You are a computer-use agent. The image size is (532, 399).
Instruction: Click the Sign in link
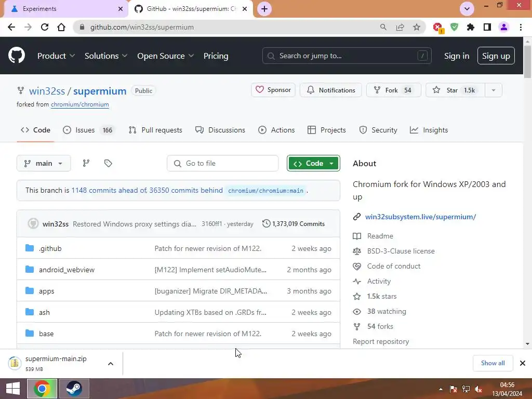tap(457, 56)
